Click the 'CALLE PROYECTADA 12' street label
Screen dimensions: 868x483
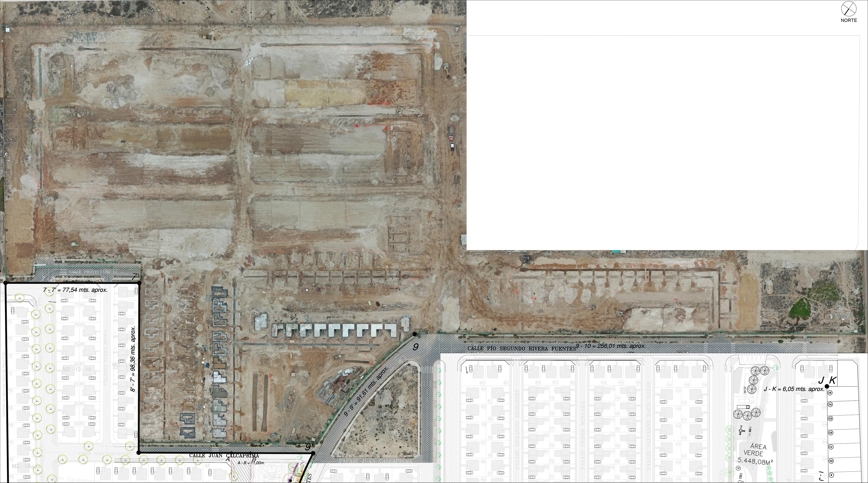[93, 272]
